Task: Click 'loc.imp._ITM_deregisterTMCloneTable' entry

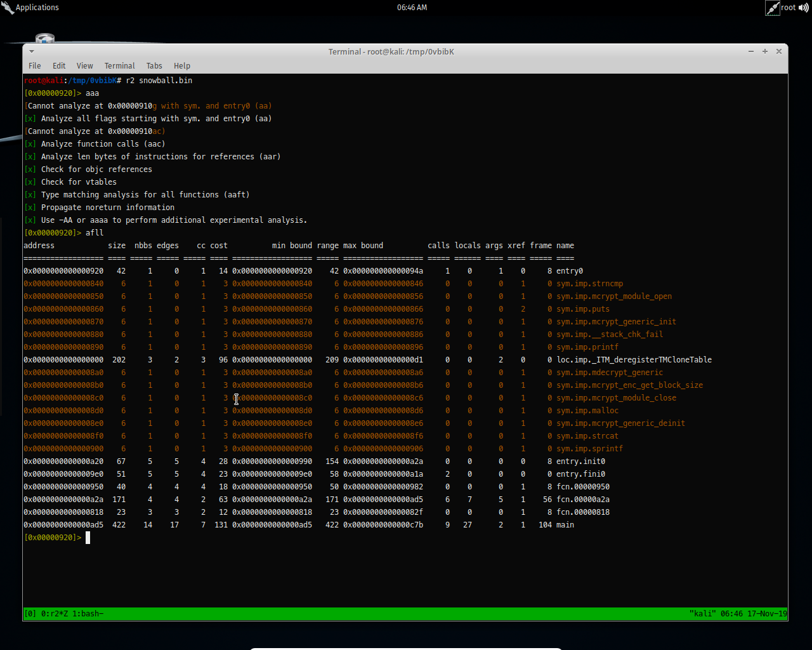Action: [634, 360]
